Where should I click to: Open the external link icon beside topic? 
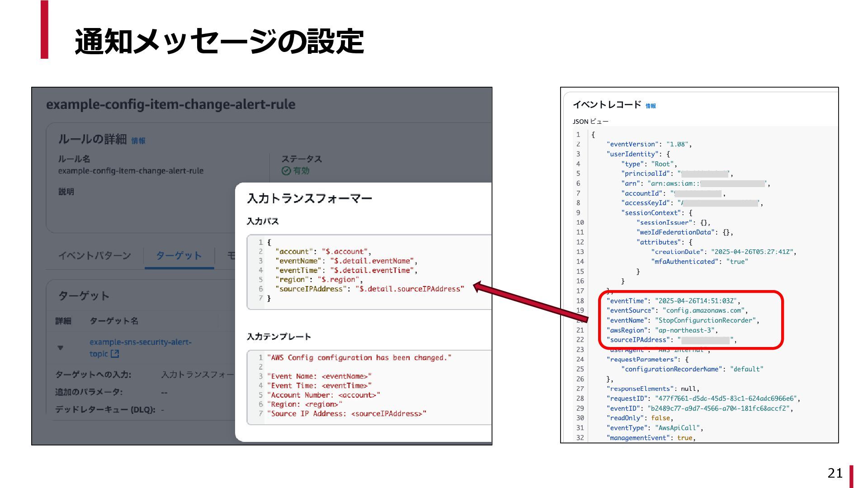pyautogui.click(x=115, y=354)
